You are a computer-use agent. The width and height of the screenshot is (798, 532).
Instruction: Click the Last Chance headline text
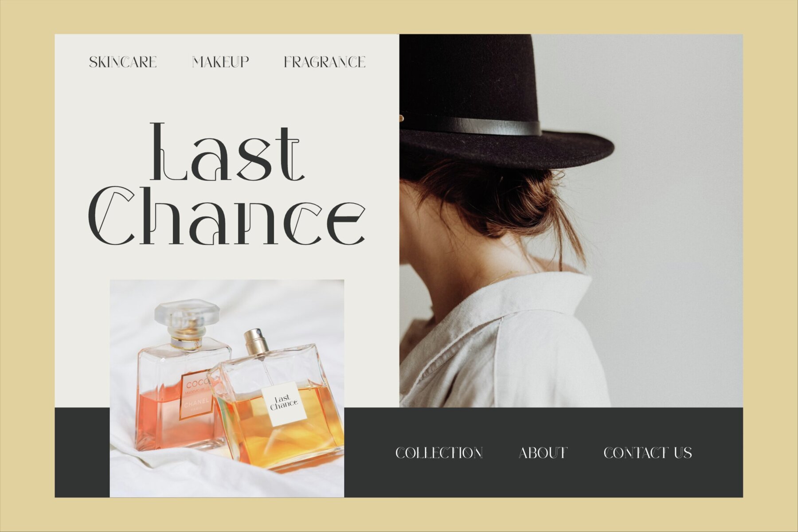point(227,184)
